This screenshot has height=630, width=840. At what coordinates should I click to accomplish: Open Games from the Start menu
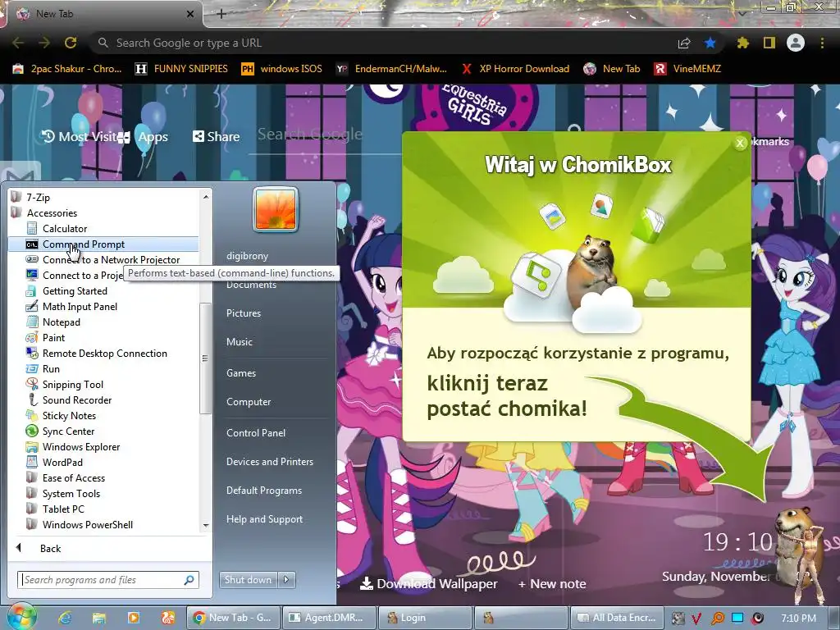coord(241,373)
